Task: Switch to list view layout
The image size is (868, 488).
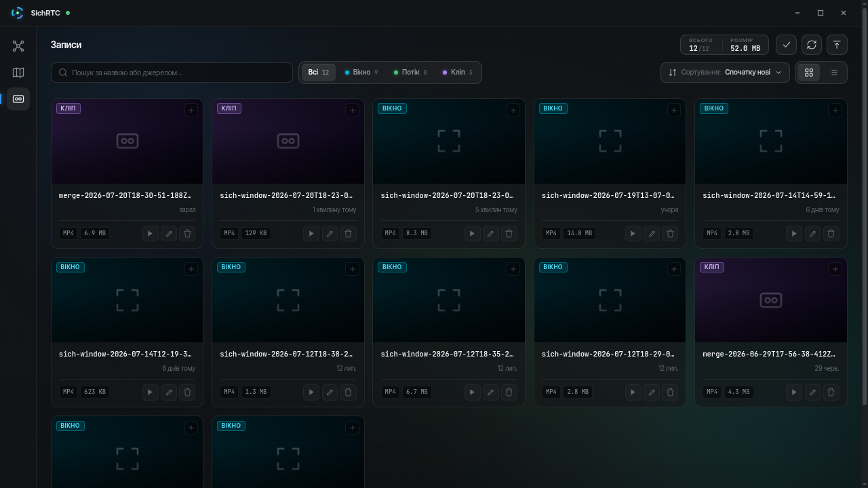Action: (834, 73)
